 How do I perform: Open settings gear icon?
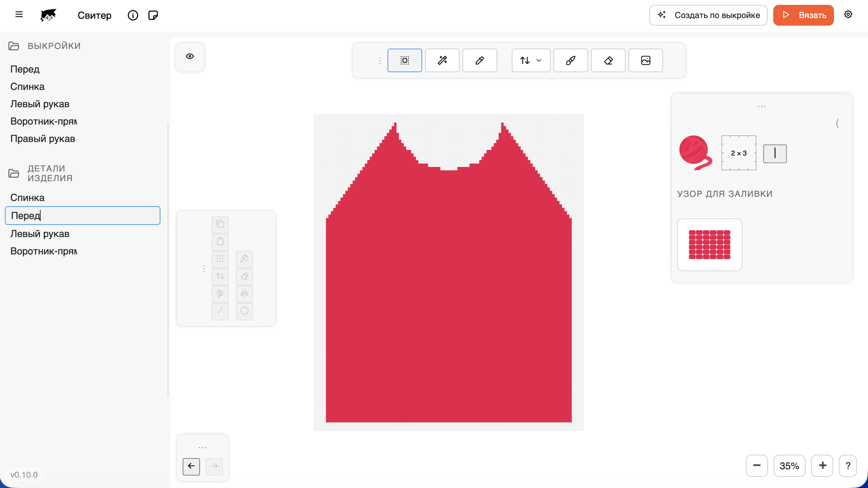[848, 15]
